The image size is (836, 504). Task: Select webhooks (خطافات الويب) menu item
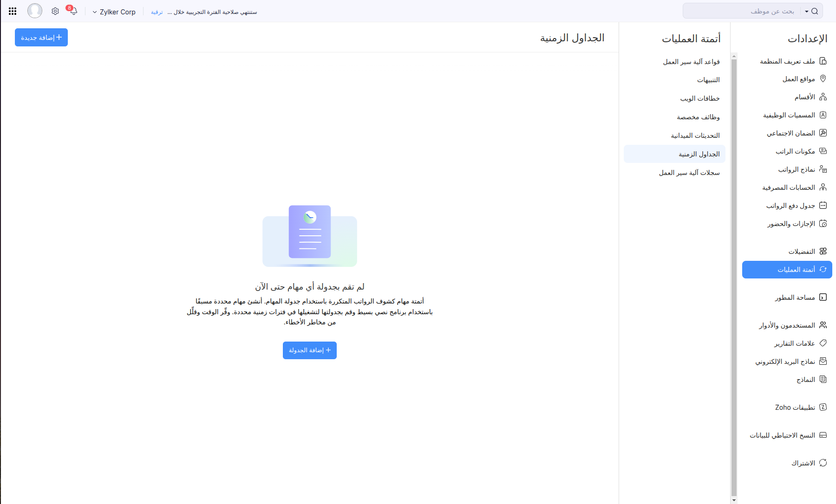tap(699, 98)
